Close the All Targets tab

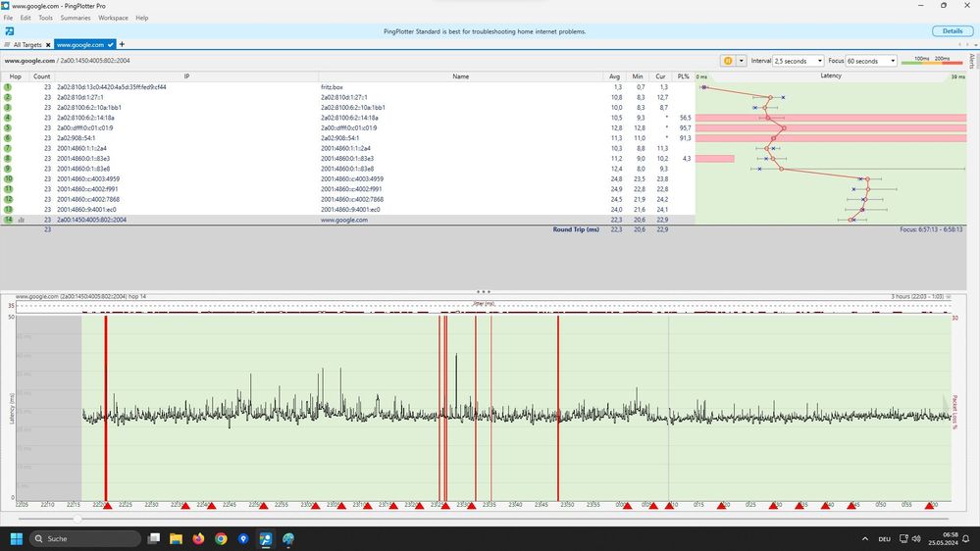pyautogui.click(x=47, y=44)
